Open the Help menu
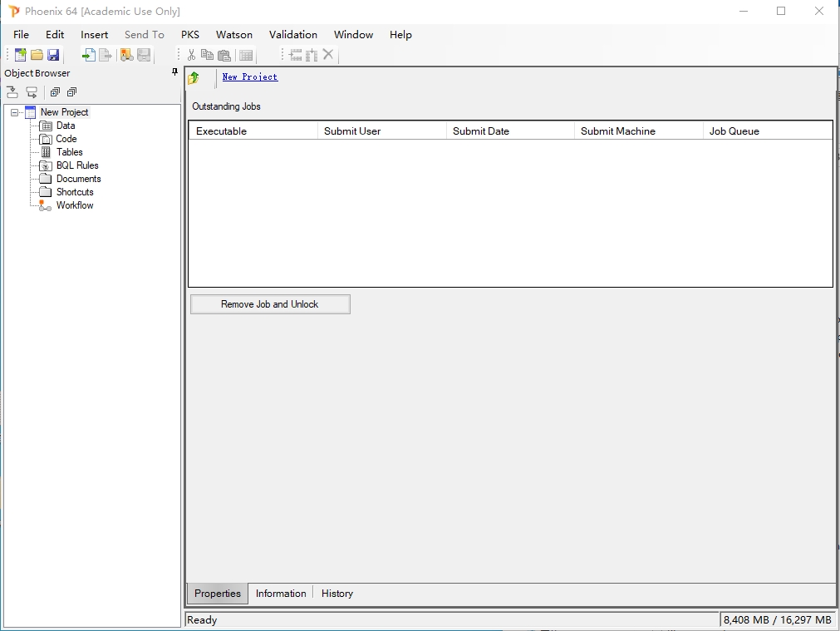840x631 pixels. click(x=400, y=34)
